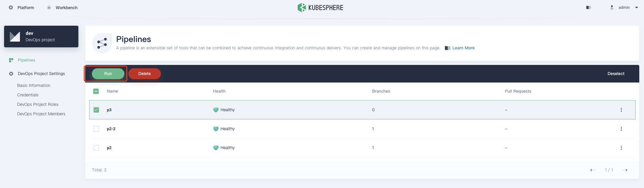
Task: Open Basic Information settings
Action: pos(34,86)
